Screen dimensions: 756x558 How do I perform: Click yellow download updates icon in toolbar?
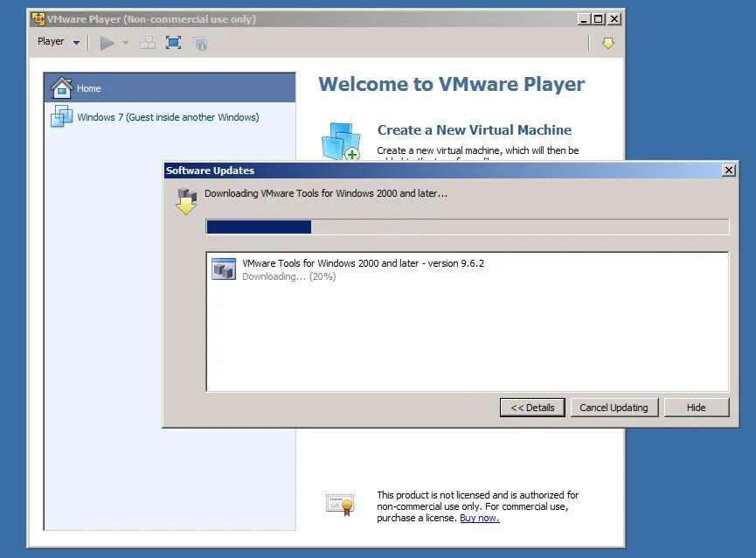coord(608,44)
